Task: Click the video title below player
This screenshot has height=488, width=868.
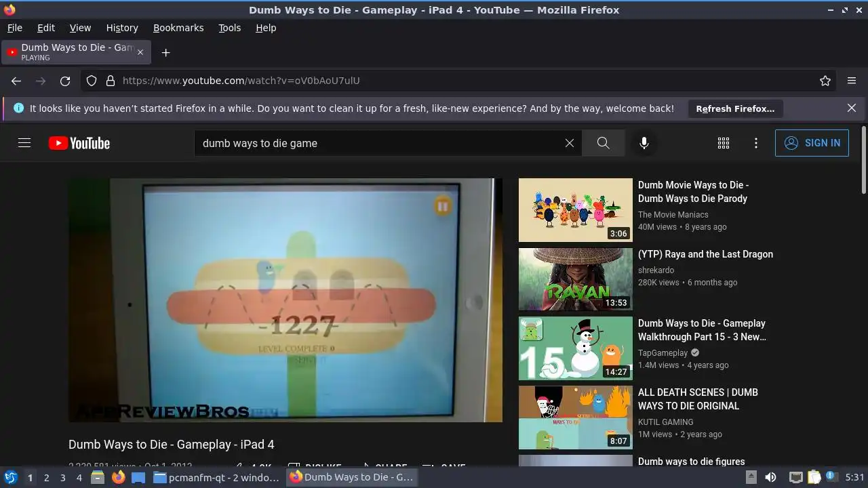Action: (x=172, y=445)
